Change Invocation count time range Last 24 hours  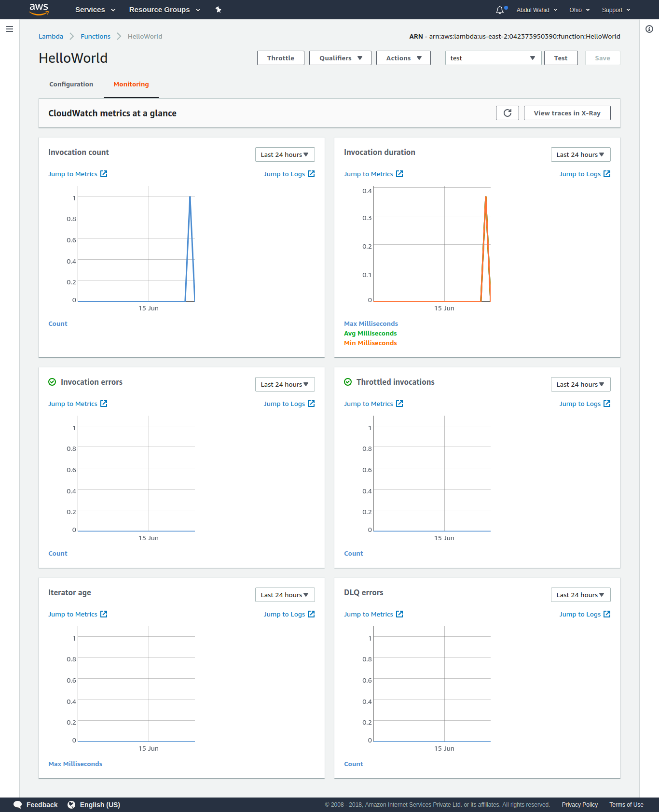point(285,154)
